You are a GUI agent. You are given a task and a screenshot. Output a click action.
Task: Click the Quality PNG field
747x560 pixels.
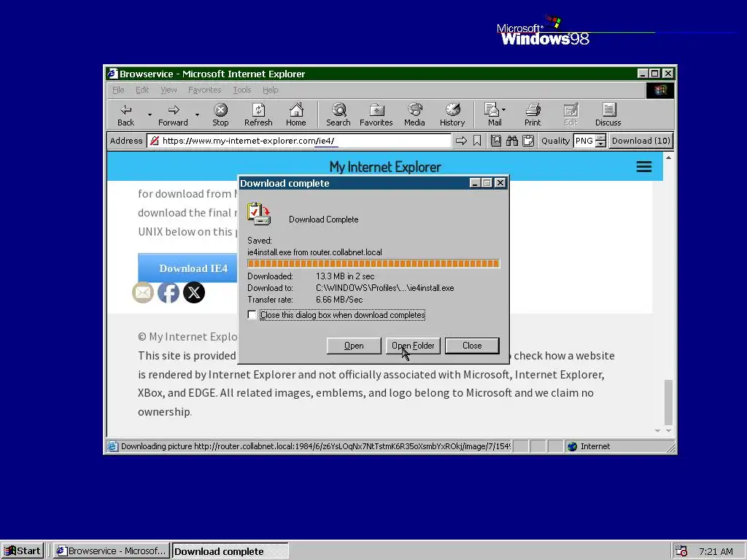(584, 141)
